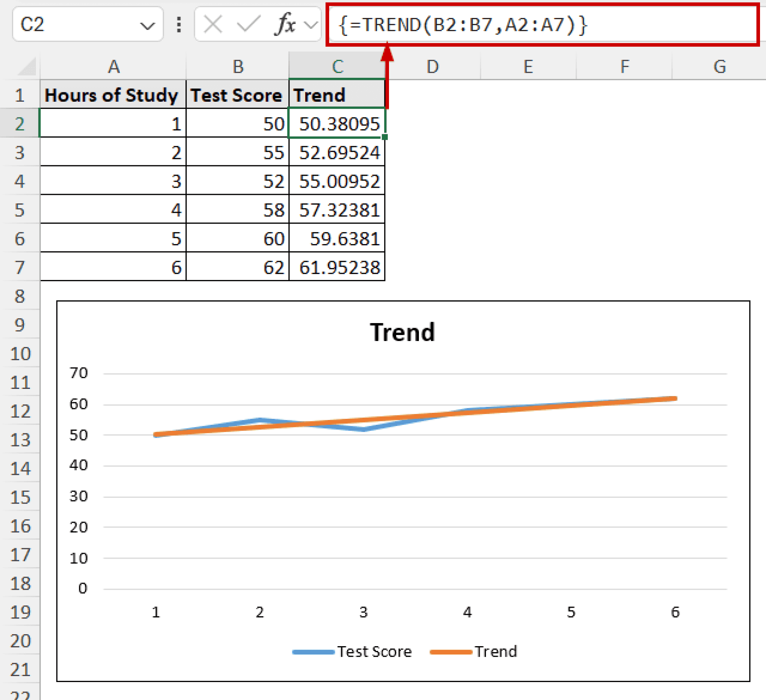Click the Name Box showing C2
The height and width of the screenshot is (700, 766).
pyautogui.click(x=88, y=24)
